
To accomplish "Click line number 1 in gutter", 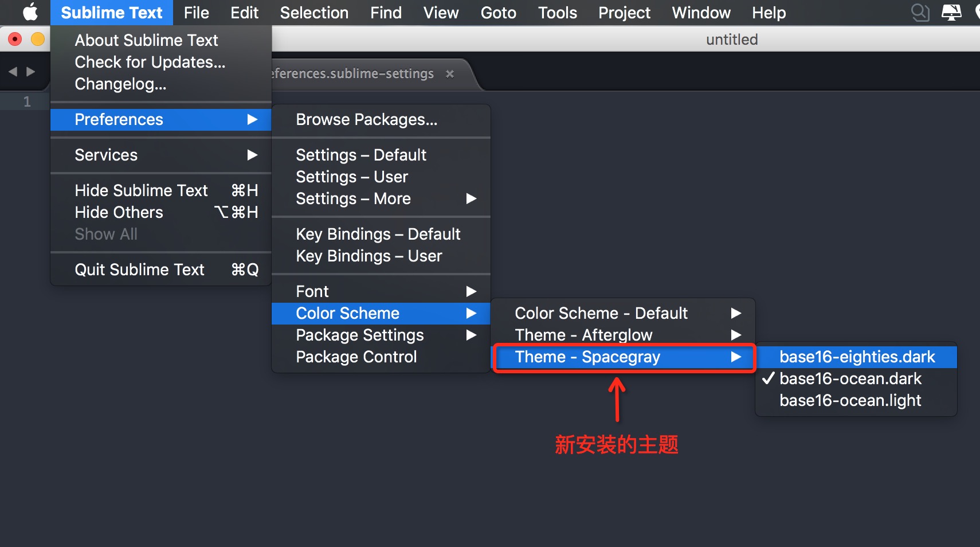I will [27, 102].
